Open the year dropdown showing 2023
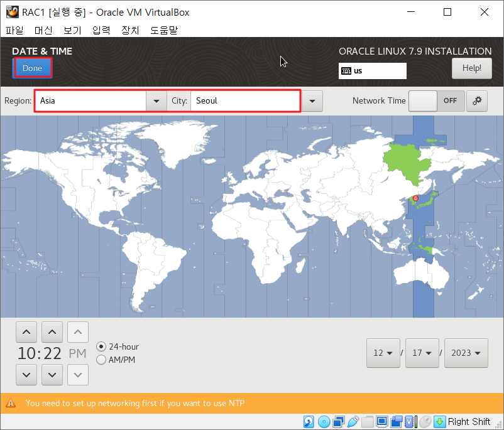Screen dimensions: 504x430 pyautogui.click(x=466, y=353)
